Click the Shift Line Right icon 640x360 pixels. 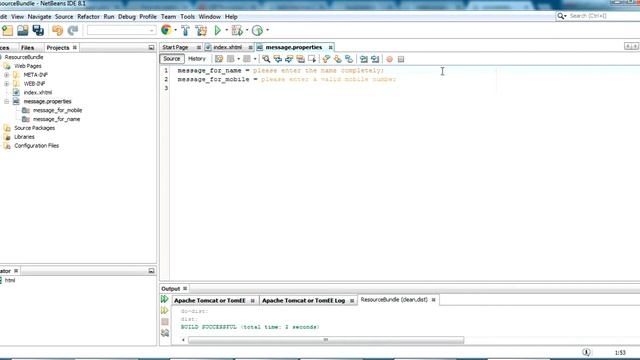(375, 59)
